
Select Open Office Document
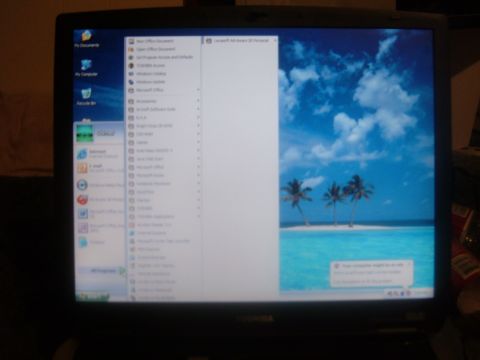163,49
